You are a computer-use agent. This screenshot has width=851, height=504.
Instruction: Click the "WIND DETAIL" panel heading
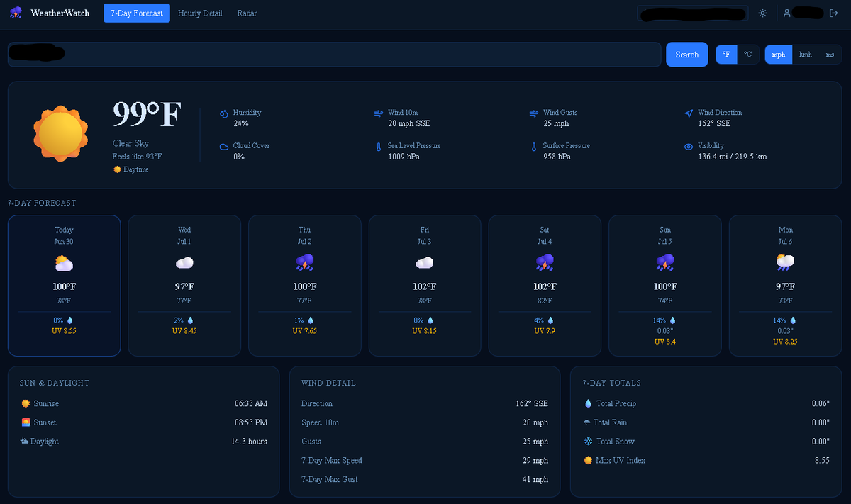click(328, 383)
